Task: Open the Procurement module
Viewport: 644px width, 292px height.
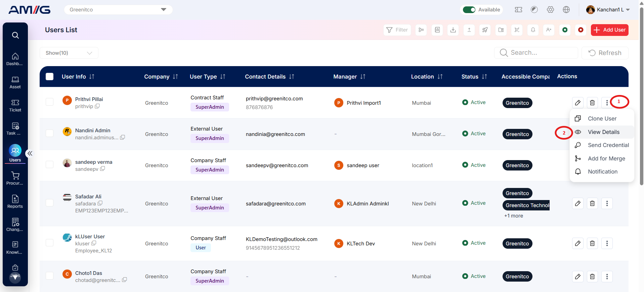Action: tap(15, 179)
